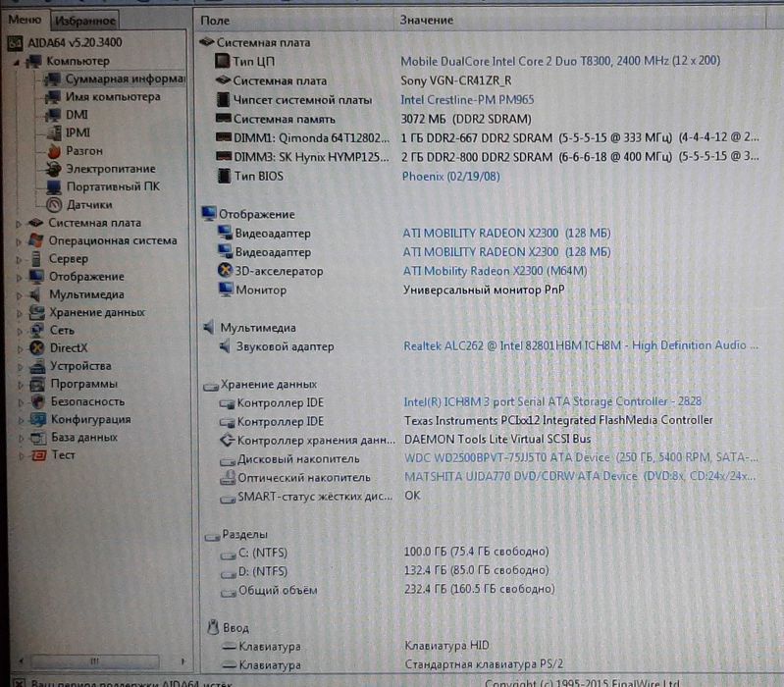Open Имя компьютера icon entry
The image size is (784, 687).
(53, 97)
